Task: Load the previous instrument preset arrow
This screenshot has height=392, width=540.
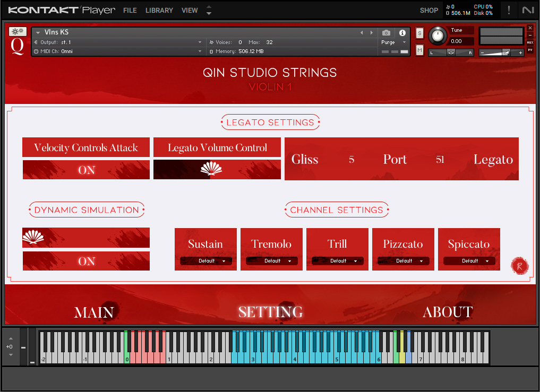Action: point(362,33)
